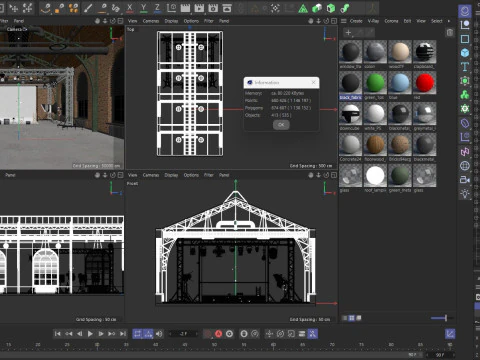Toggle the highlighted curve timeline button
This screenshot has width=480, height=360.
coord(450,333)
